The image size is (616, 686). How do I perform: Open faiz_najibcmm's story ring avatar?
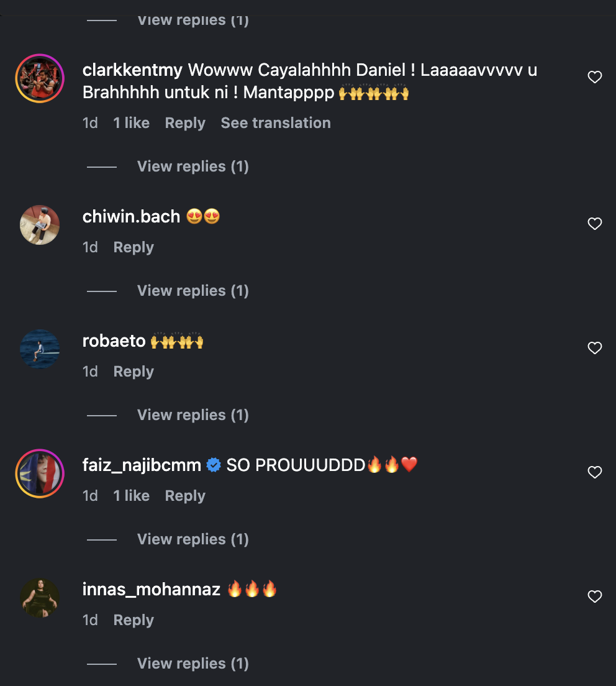pos(40,473)
